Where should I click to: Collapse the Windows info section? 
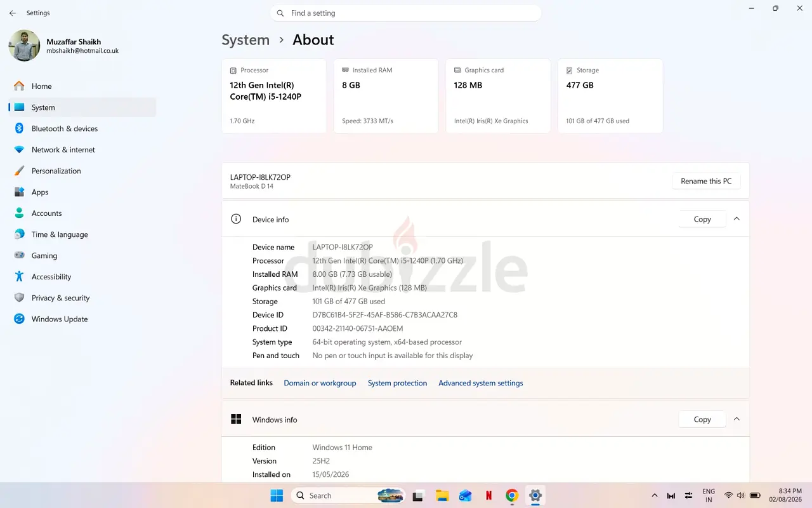(737, 419)
